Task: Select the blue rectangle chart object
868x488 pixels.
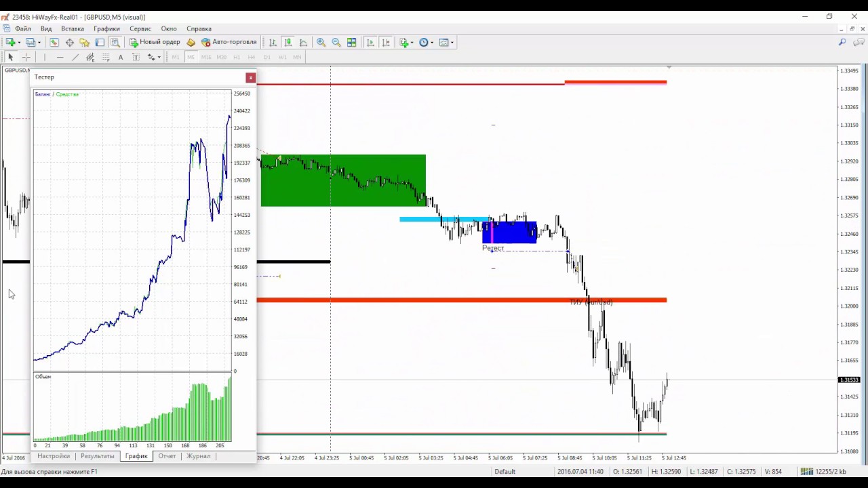Action: click(509, 232)
